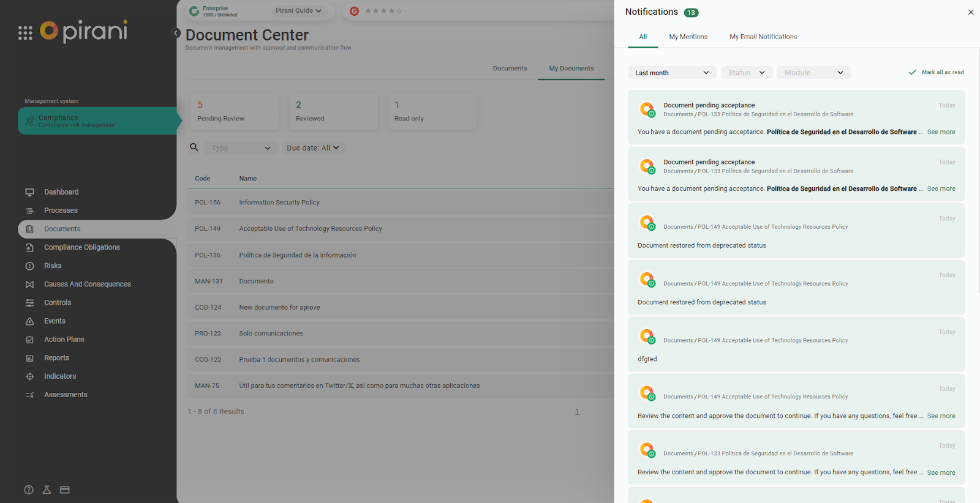The width and height of the screenshot is (980, 503).
Task: Switch to My Email Notifications tab
Action: (763, 37)
